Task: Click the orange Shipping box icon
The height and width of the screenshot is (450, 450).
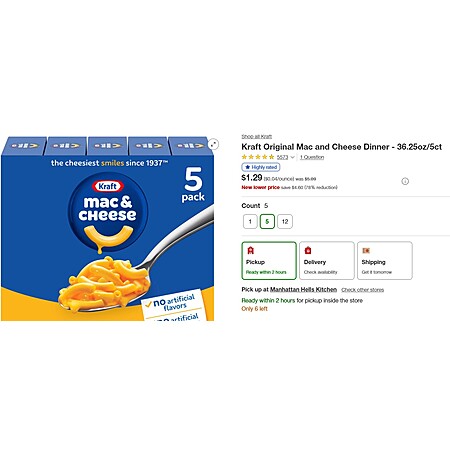Action: click(366, 250)
